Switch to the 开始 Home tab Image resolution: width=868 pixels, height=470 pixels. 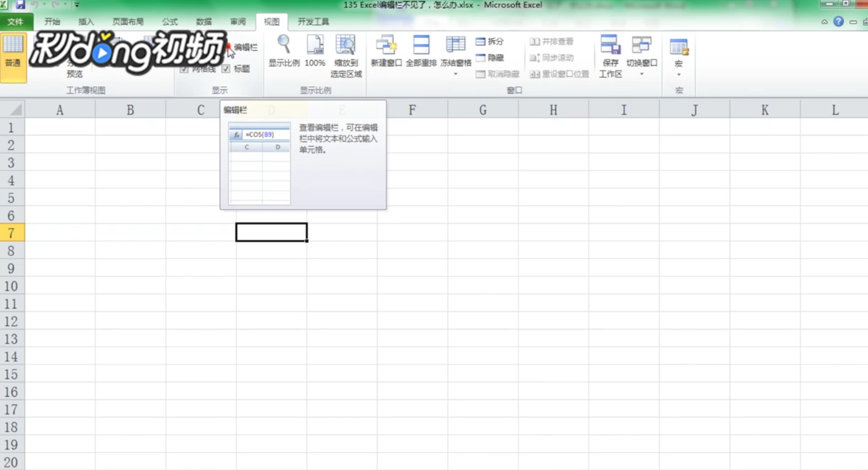point(52,22)
